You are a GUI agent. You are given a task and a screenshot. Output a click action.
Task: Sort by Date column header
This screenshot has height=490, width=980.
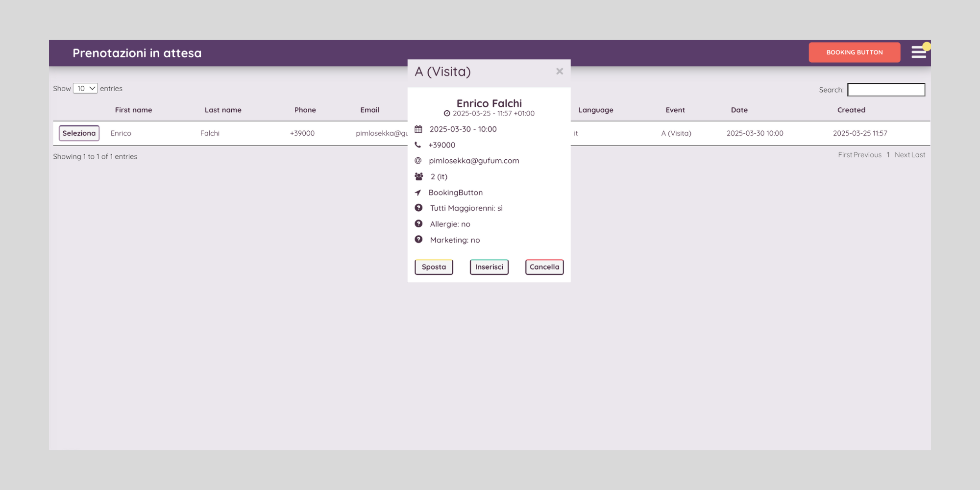(739, 110)
